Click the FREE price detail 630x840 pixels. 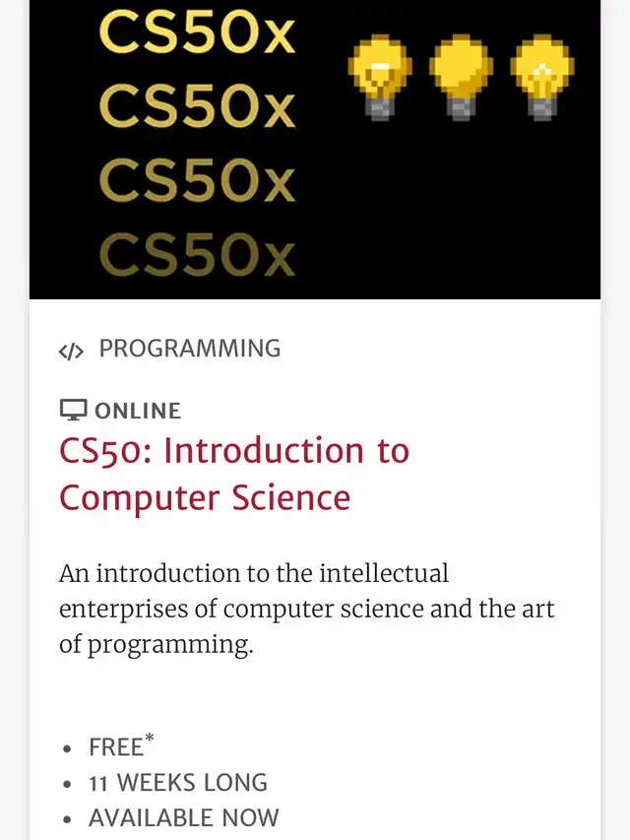point(115,747)
